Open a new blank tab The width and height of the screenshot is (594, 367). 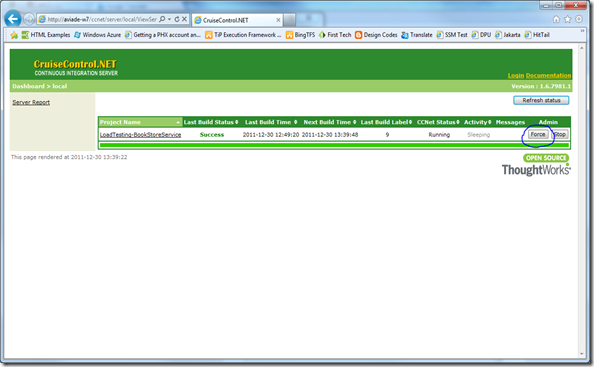tap(289, 20)
